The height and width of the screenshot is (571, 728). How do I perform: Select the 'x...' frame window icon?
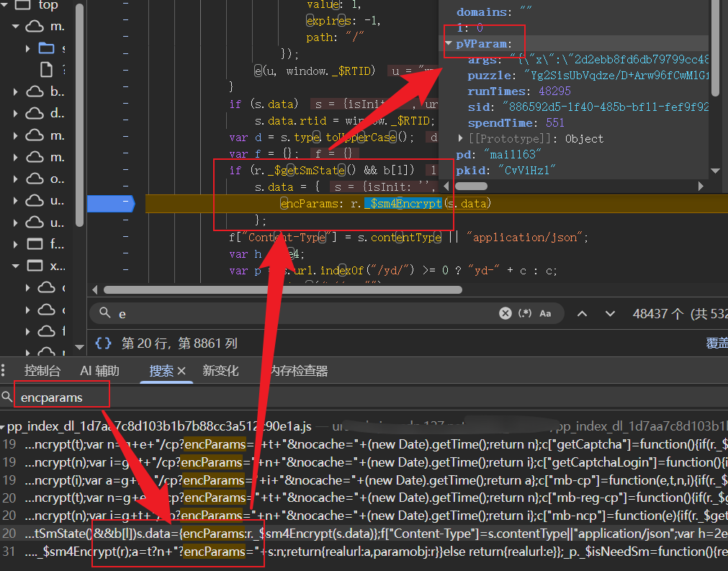pyautogui.click(x=35, y=266)
